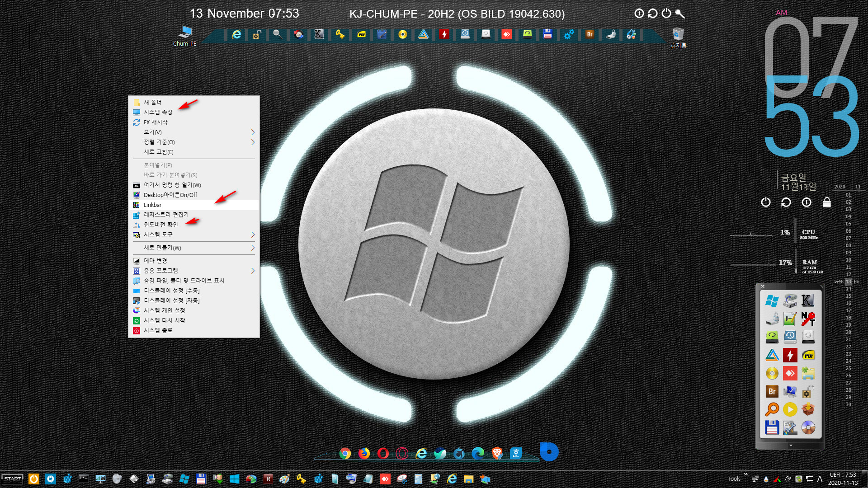The width and height of the screenshot is (868, 488).
Task: Click the Tools toolbar label on taskbar
Action: 734,479
